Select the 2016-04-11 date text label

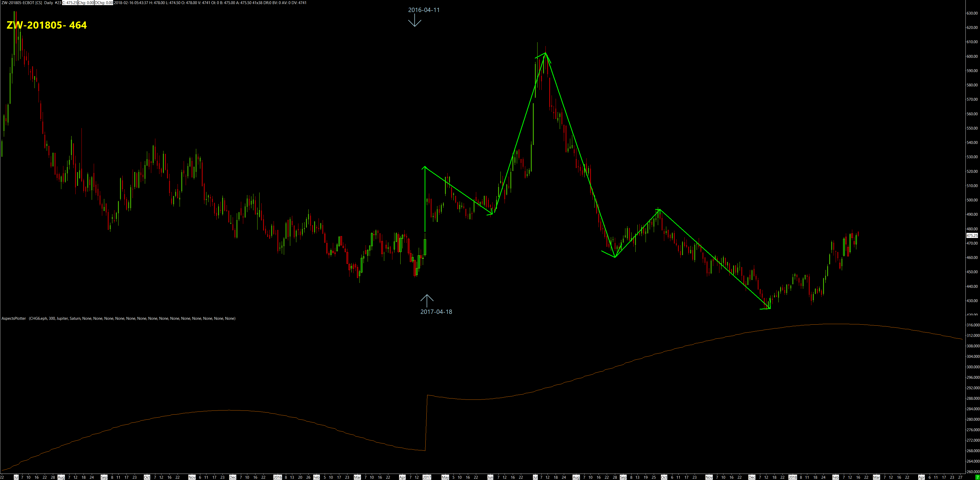tap(424, 10)
